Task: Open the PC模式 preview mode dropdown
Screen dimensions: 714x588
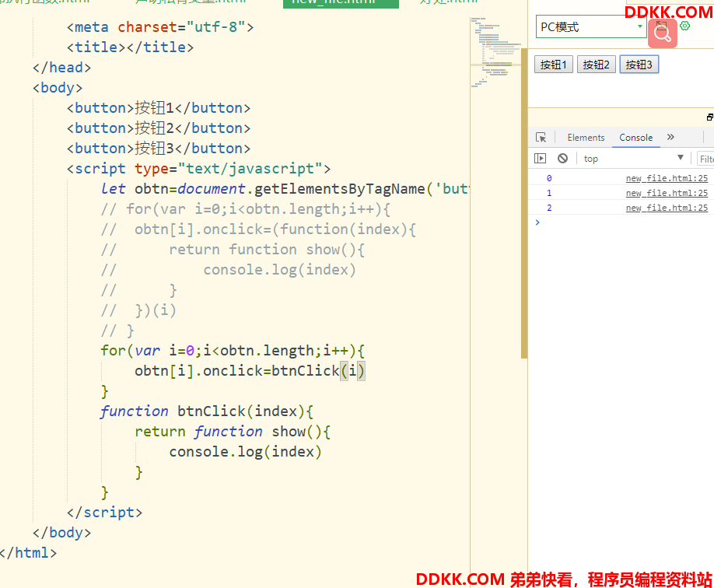Action: (x=591, y=27)
